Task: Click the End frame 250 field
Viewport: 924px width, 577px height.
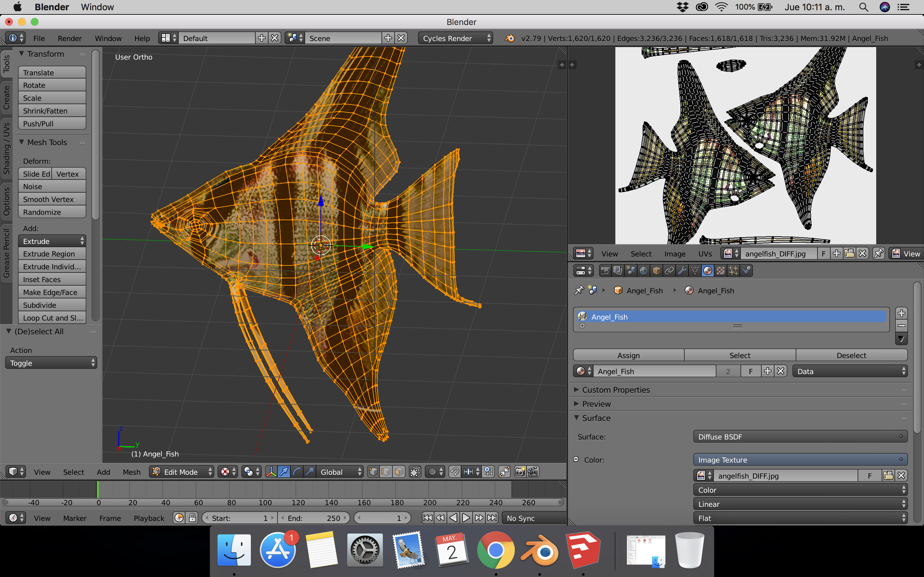Action: [x=314, y=518]
